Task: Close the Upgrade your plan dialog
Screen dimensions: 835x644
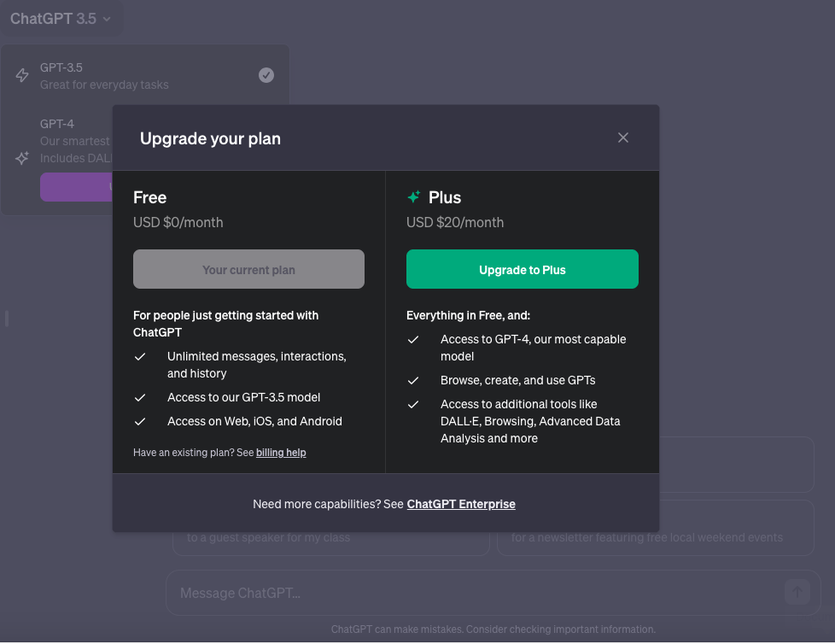Action: pos(623,138)
